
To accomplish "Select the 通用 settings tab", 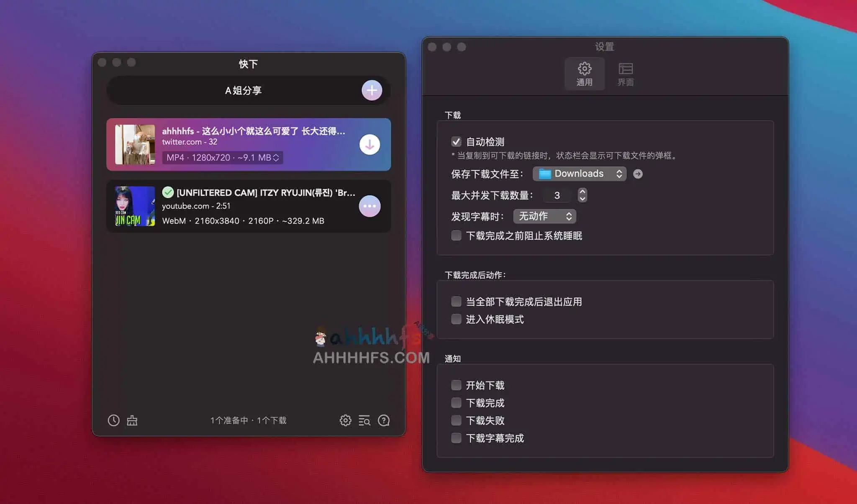I will point(585,74).
